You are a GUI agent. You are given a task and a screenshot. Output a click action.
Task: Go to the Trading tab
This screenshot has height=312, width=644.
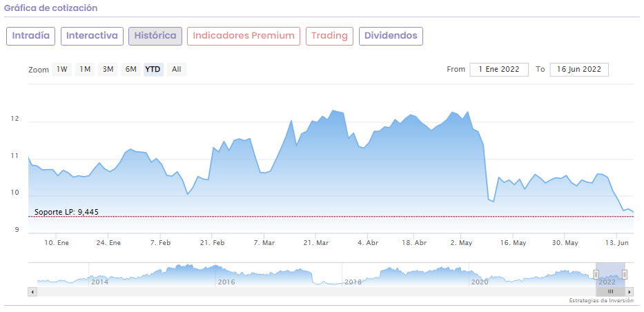click(x=329, y=36)
